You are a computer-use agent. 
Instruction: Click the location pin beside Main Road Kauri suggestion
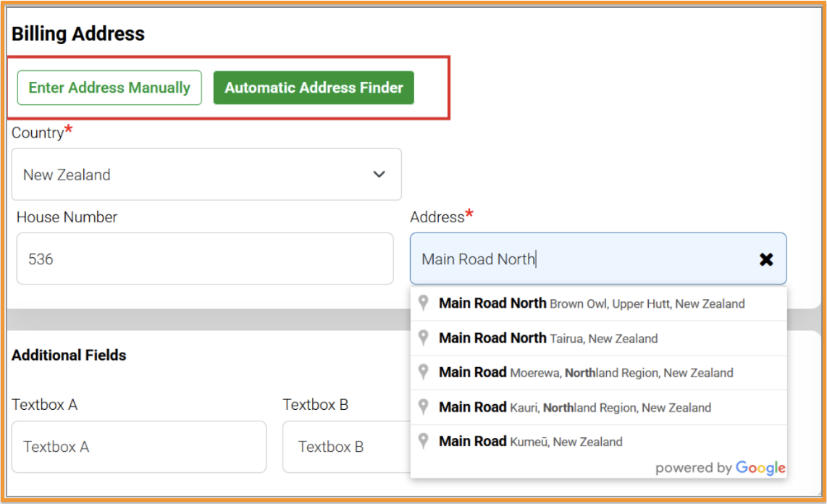click(x=424, y=406)
